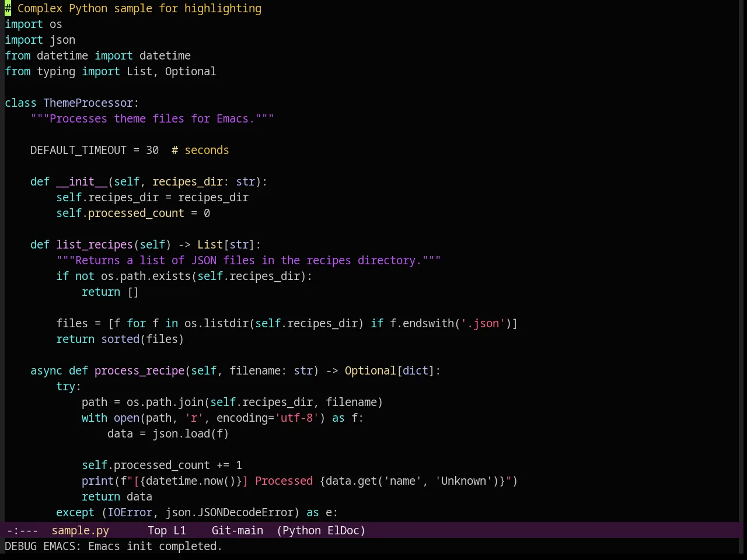747x560 pixels.
Task: Click 'self.processed_count = 0' assignment
Action: 133,213
